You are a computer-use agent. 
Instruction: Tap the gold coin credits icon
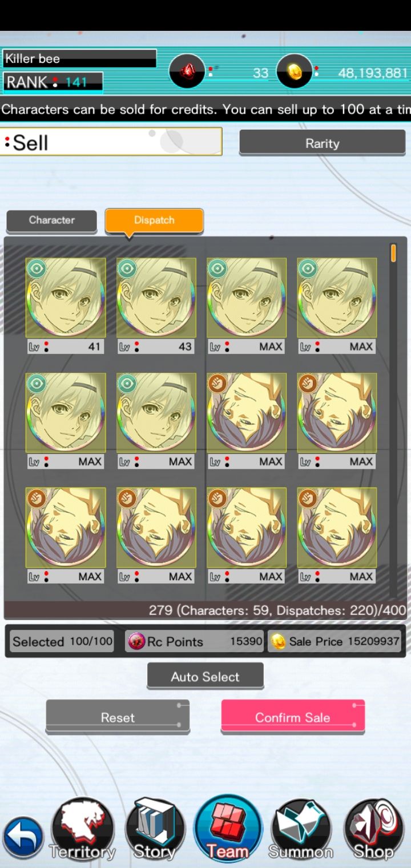294,71
